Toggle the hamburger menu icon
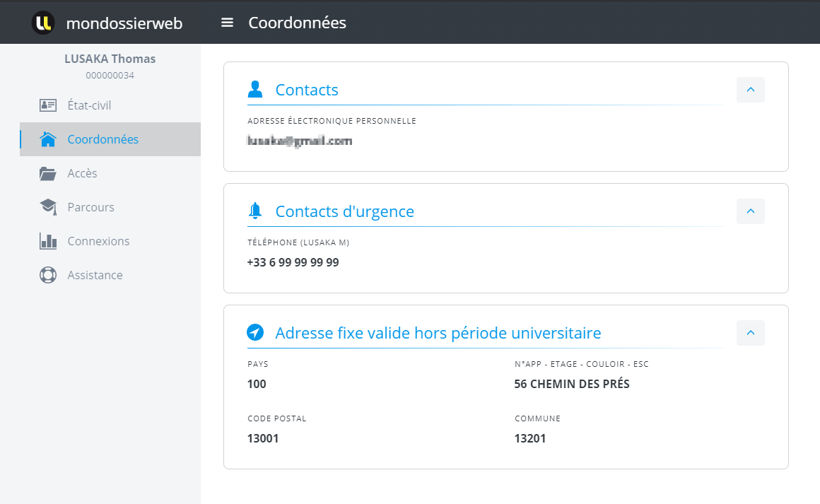 click(x=227, y=23)
